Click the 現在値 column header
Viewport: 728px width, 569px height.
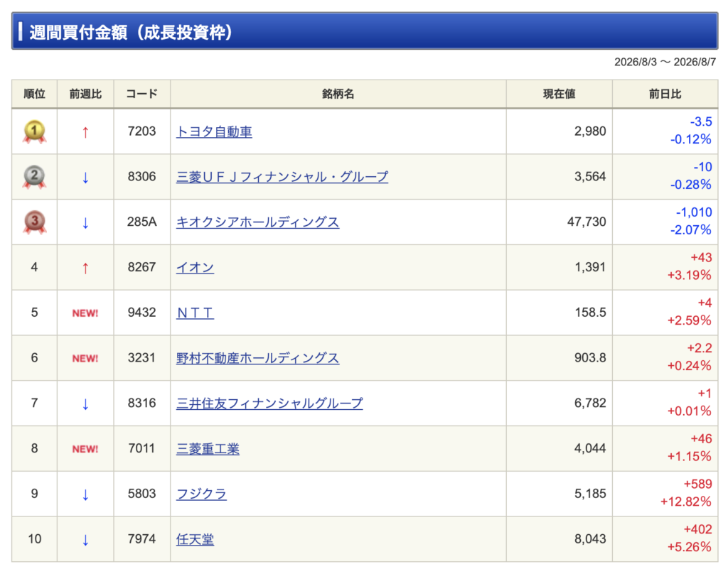pos(559,94)
